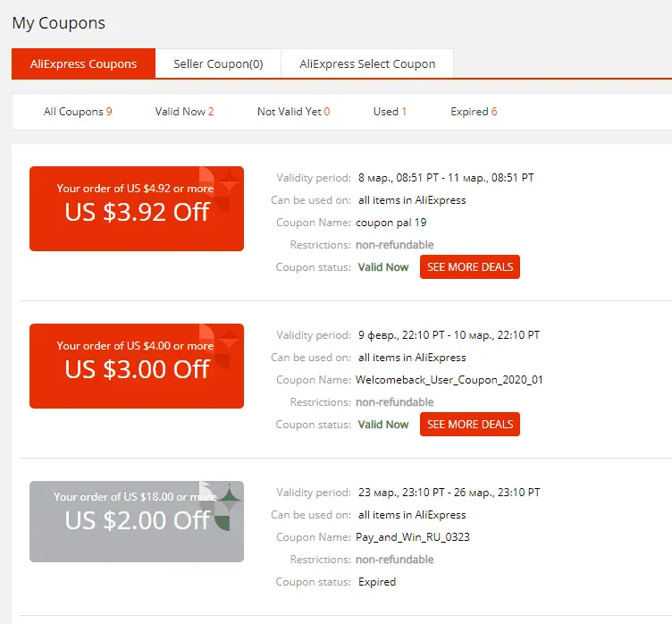Filter by All Coupons 9
Viewport: 672px width, 624px height.
click(x=78, y=112)
